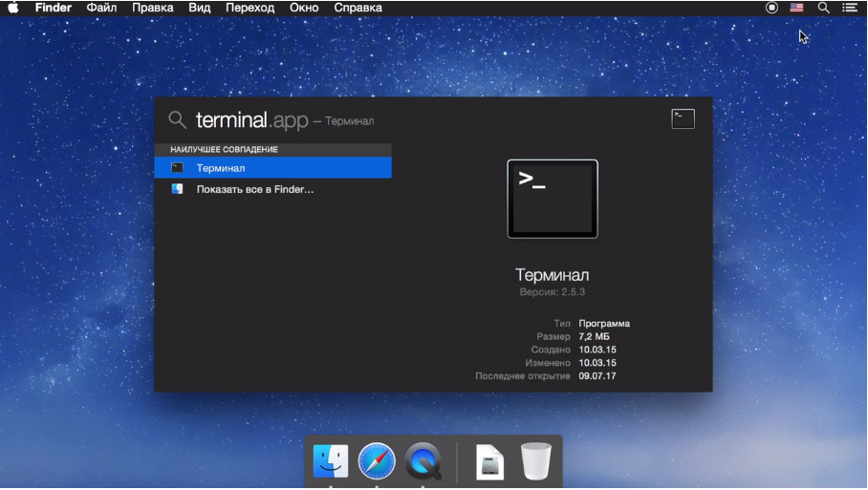Open the Переход menu

(250, 8)
